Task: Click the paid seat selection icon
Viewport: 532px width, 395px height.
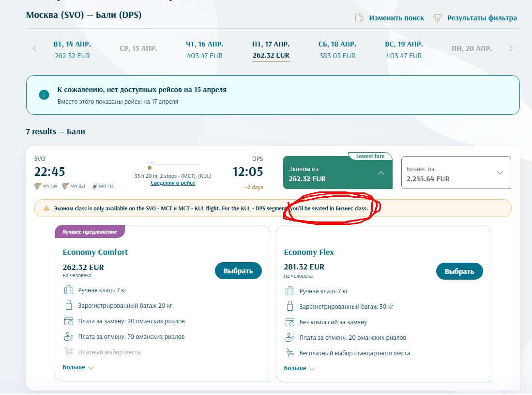Action: pos(69,352)
